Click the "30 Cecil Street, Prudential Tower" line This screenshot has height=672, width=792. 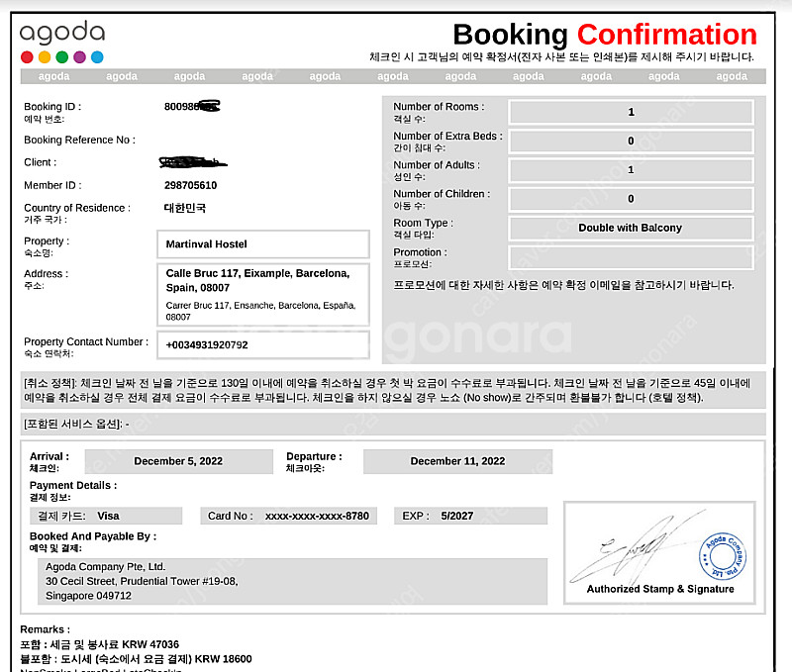tap(142, 582)
